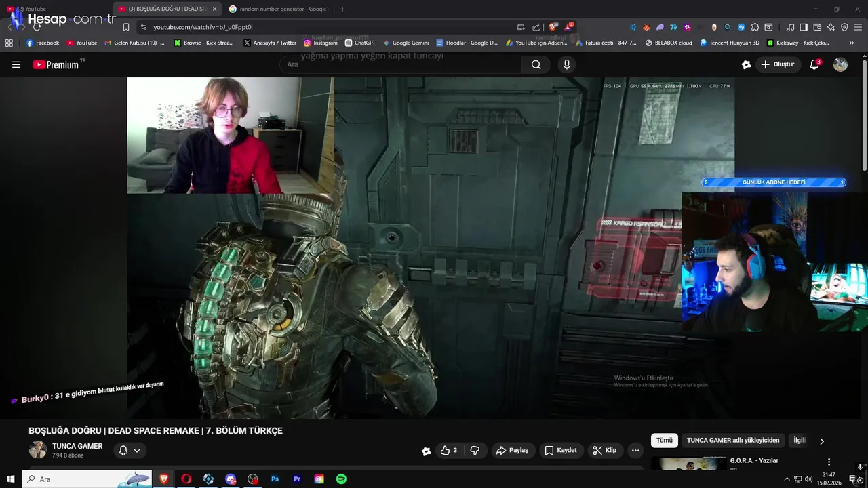Open Premiere Pro from the taskbar

[297, 479]
